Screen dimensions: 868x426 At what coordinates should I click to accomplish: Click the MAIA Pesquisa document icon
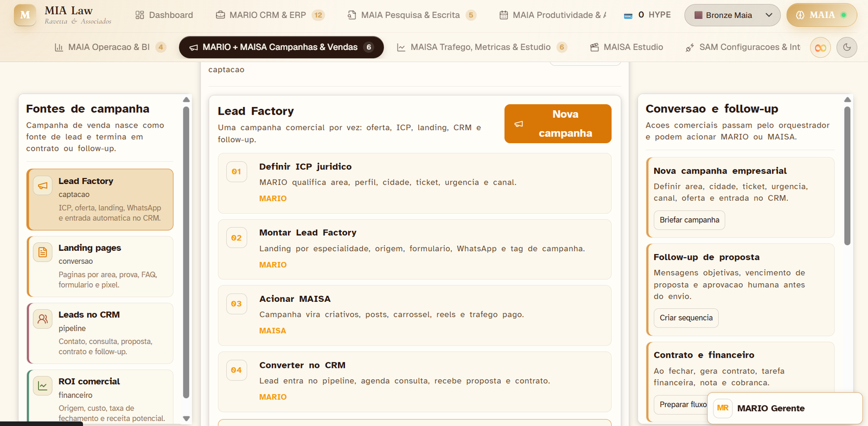[x=352, y=15]
